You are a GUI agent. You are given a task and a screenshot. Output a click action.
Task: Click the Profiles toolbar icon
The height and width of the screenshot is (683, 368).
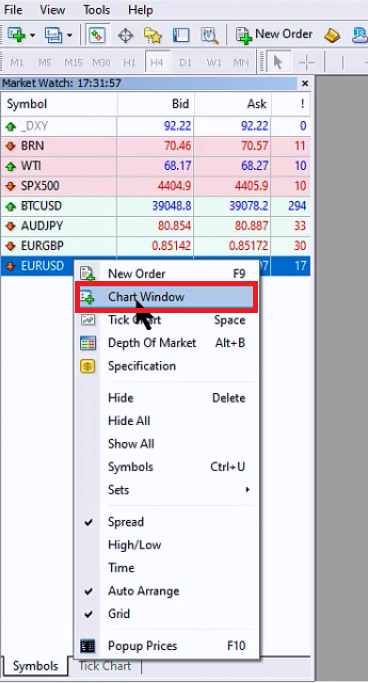[x=54, y=35]
